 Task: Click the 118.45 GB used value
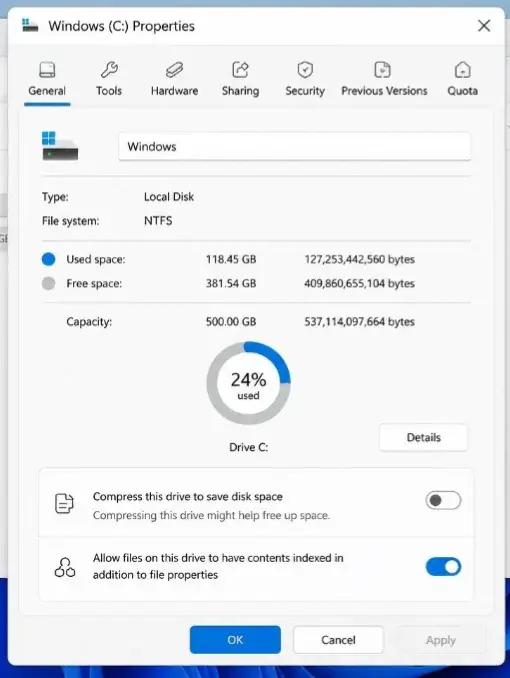[231, 259]
